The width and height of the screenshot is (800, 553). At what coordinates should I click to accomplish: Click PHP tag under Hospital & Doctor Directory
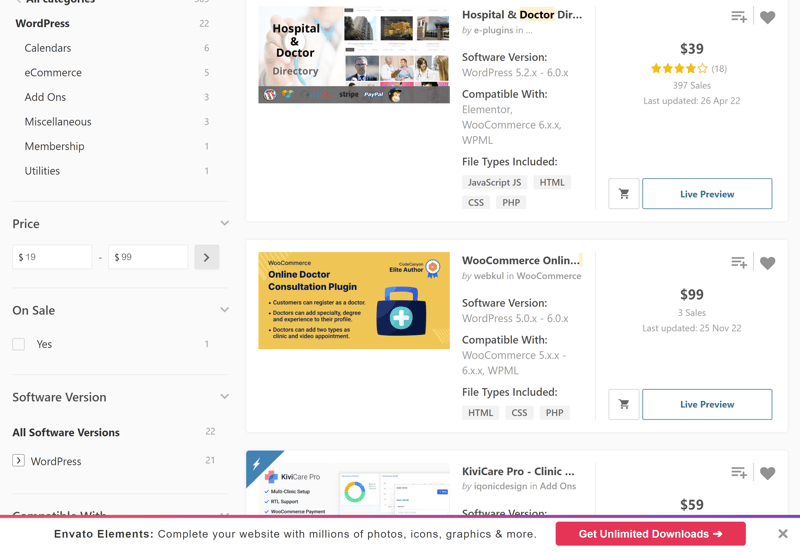tap(511, 203)
